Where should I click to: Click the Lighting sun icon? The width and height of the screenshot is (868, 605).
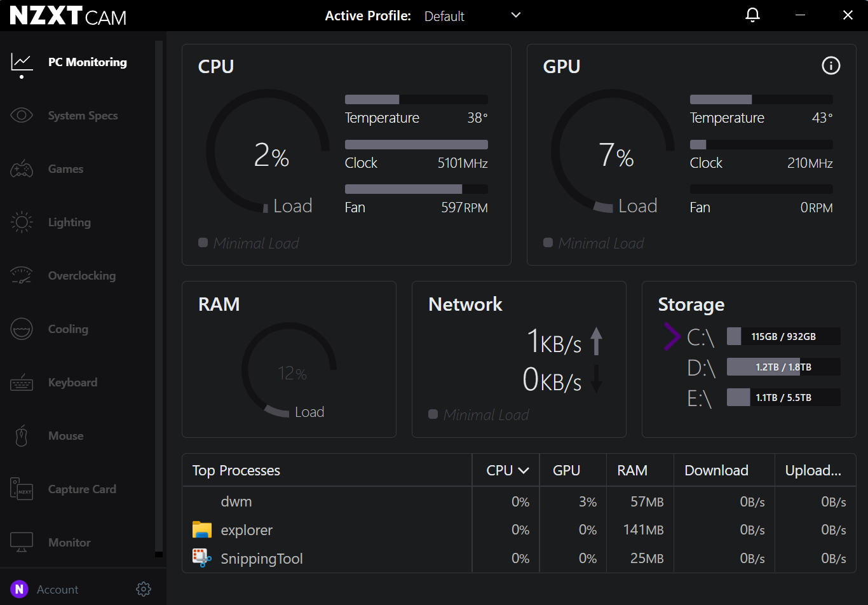click(22, 222)
